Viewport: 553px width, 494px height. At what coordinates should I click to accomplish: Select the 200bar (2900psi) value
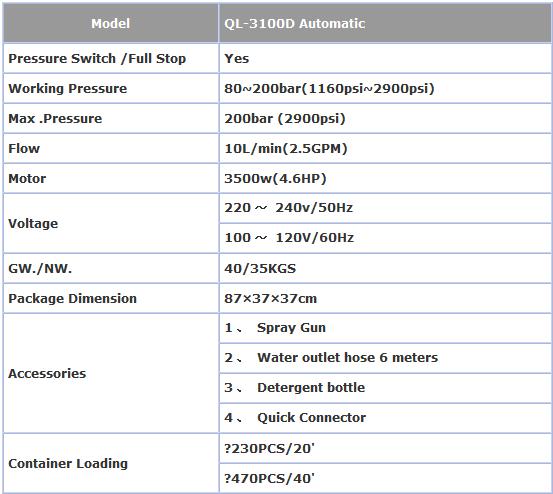point(285,118)
